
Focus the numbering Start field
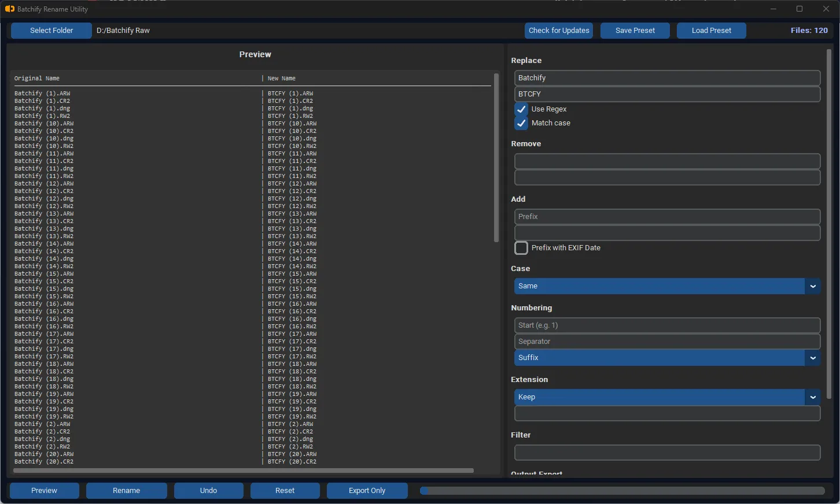coord(666,325)
